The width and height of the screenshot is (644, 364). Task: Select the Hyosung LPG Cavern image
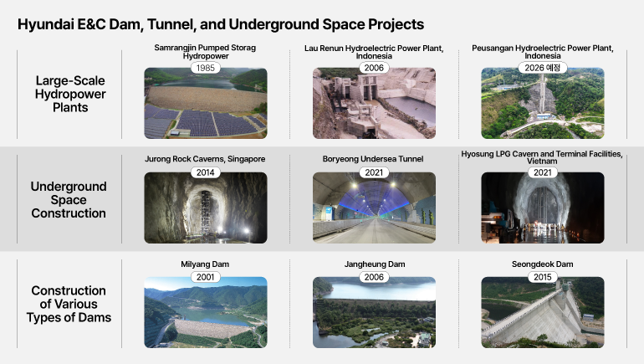click(x=543, y=208)
